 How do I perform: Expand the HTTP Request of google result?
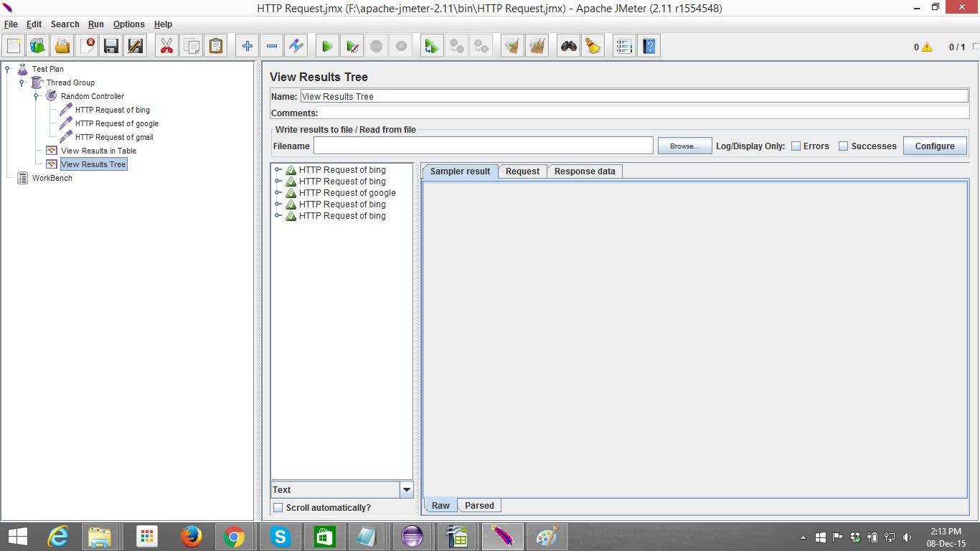point(278,193)
